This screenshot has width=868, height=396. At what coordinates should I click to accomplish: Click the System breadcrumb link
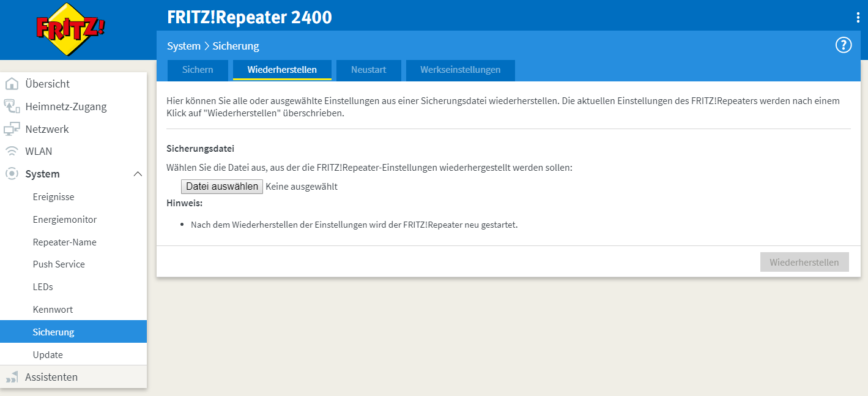click(x=184, y=46)
